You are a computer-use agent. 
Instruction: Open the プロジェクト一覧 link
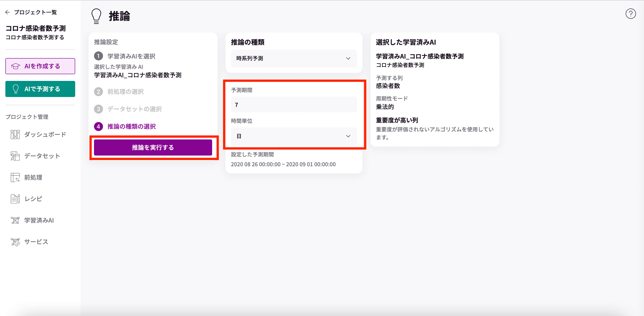pyautogui.click(x=35, y=12)
